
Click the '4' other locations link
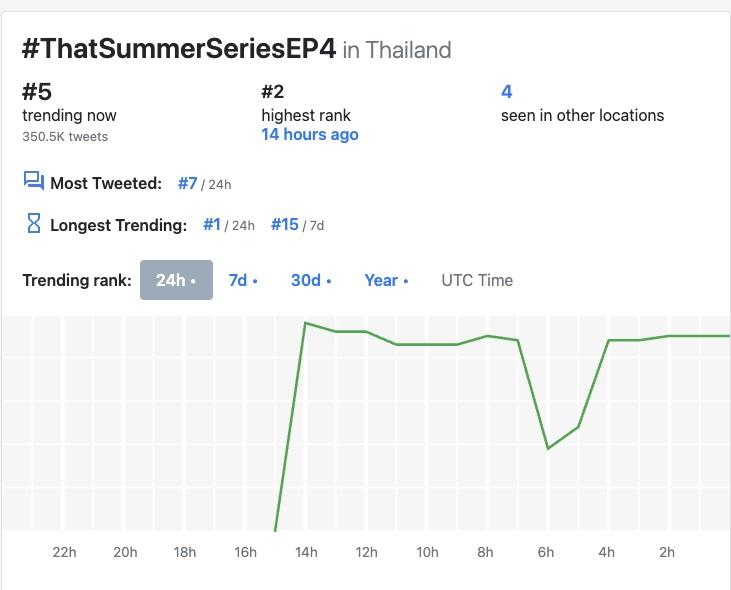[x=507, y=92]
